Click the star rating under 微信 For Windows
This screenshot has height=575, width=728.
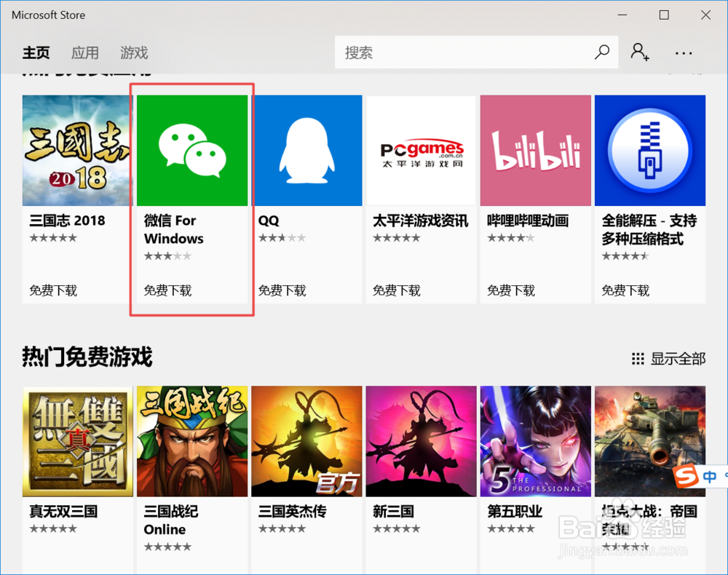click(x=167, y=255)
